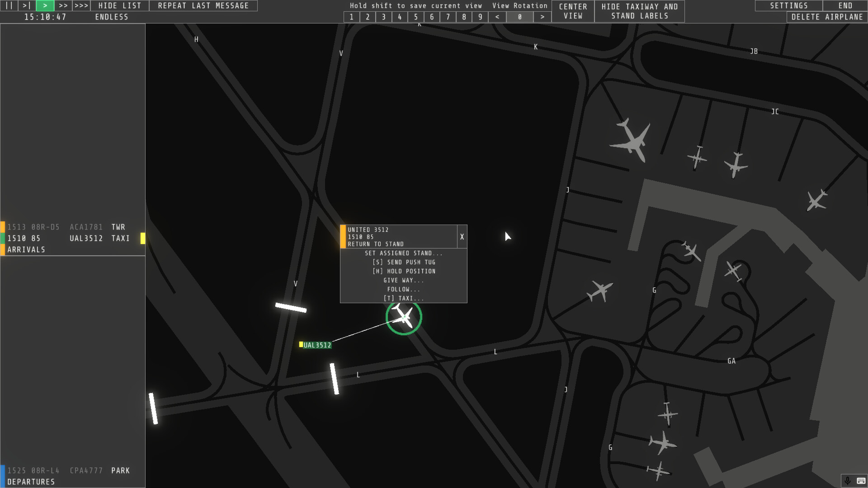Choose Send Push Tug from the menu
The width and height of the screenshot is (868, 488).
coord(403,262)
